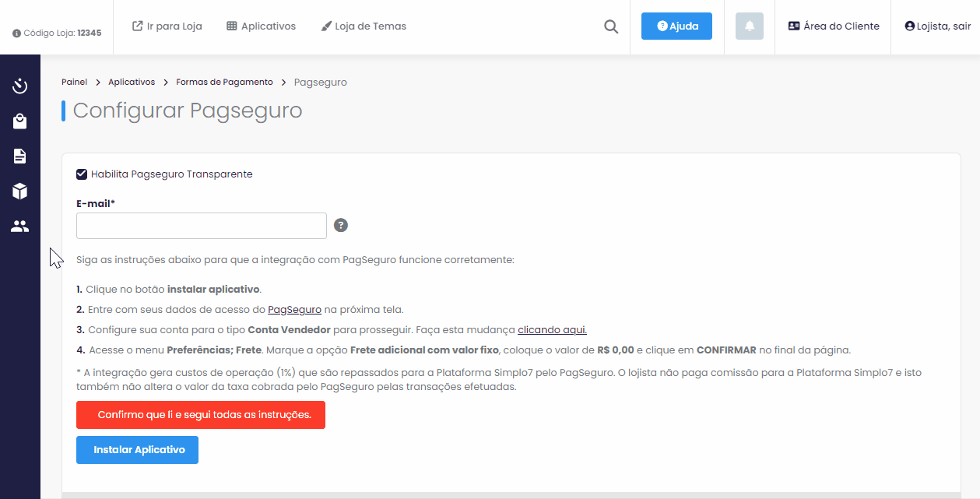Viewport: 980px width, 499px height.
Task: Focus the E-mail input field
Action: pos(202,226)
